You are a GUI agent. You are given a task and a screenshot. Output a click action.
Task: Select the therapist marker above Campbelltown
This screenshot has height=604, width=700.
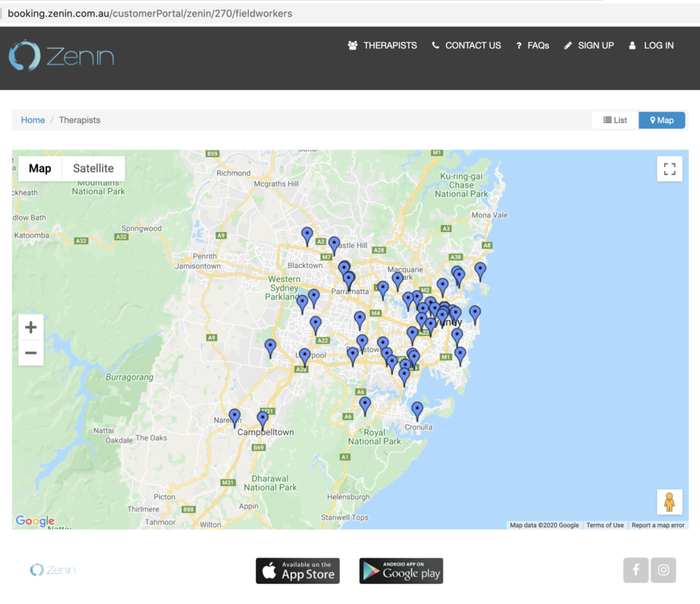coord(262,421)
